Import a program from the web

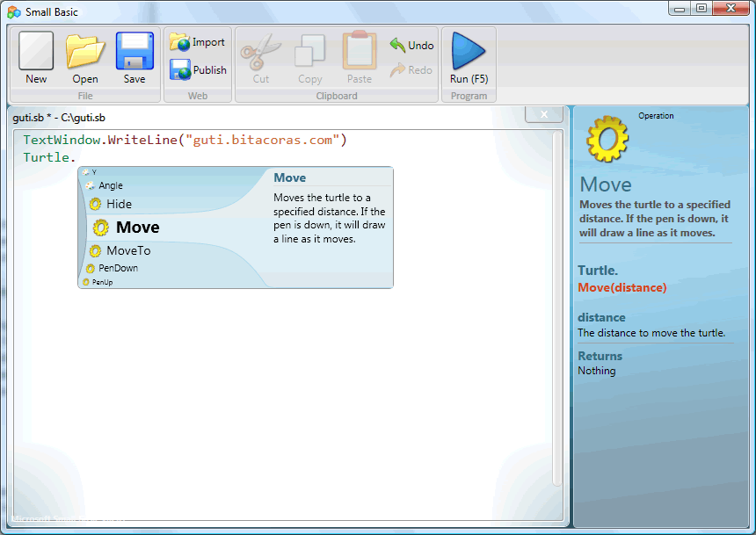[198, 41]
